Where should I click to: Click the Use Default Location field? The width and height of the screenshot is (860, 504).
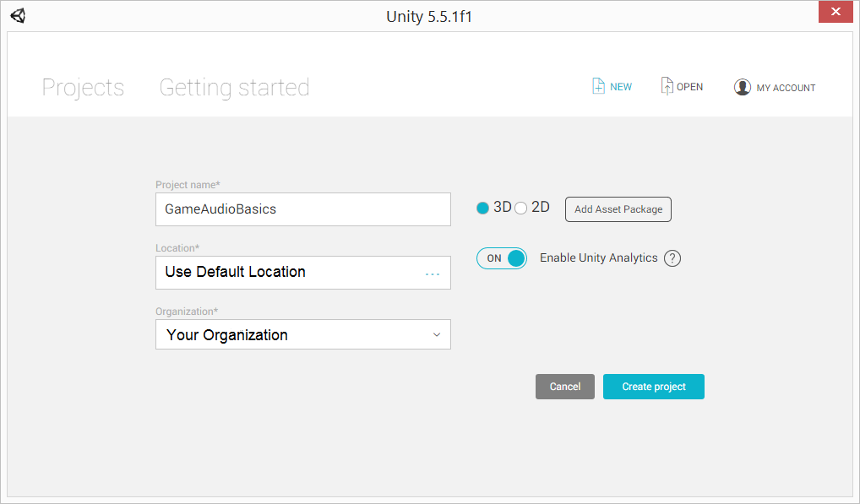click(302, 273)
